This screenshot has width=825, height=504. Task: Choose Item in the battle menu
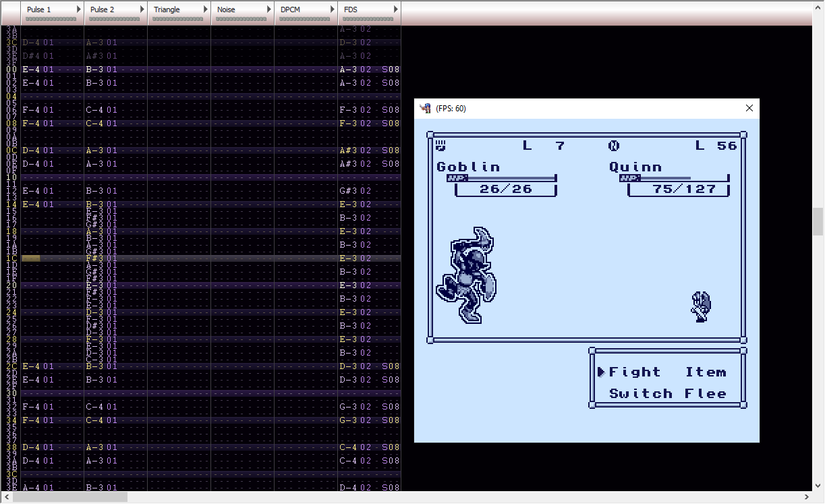pos(706,372)
